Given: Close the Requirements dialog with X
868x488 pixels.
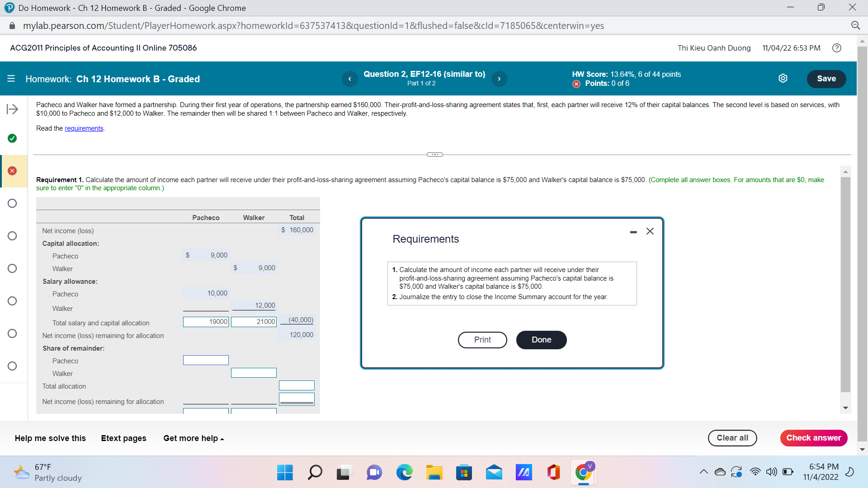Looking at the screenshot, I should click(650, 231).
